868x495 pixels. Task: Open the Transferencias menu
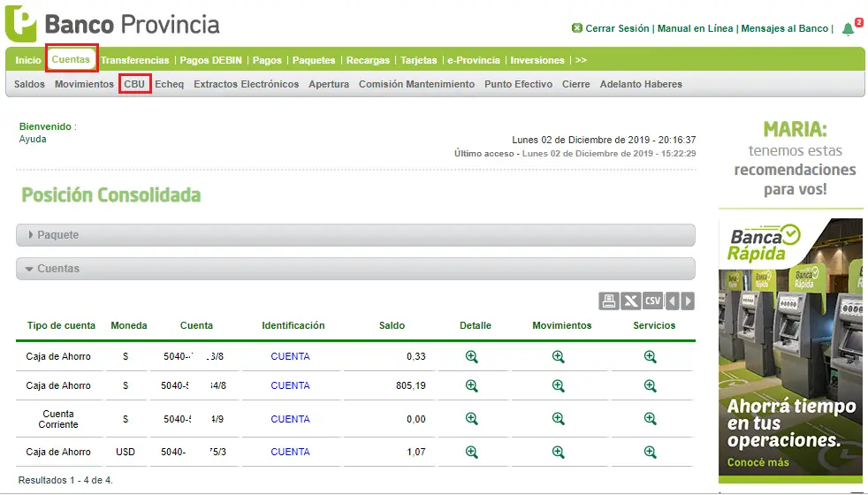[134, 60]
